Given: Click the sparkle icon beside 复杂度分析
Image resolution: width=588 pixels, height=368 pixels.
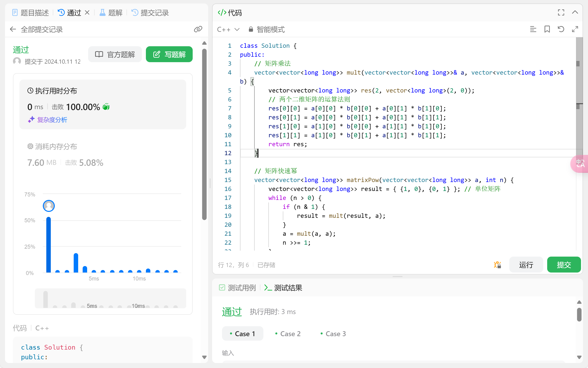Looking at the screenshot, I should point(31,120).
